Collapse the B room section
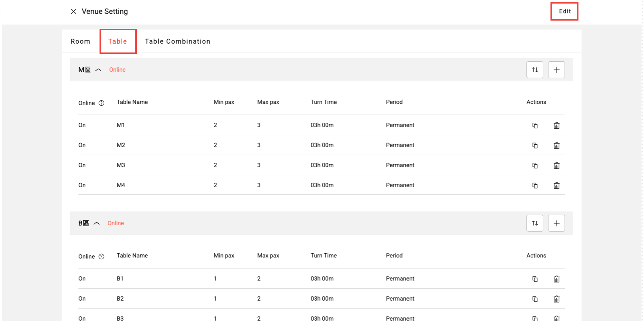This screenshot has width=644, height=322. tap(97, 223)
